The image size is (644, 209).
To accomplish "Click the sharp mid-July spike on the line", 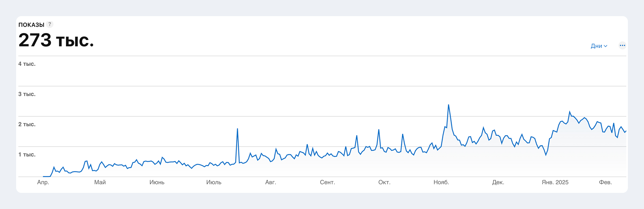I will pyautogui.click(x=237, y=129).
